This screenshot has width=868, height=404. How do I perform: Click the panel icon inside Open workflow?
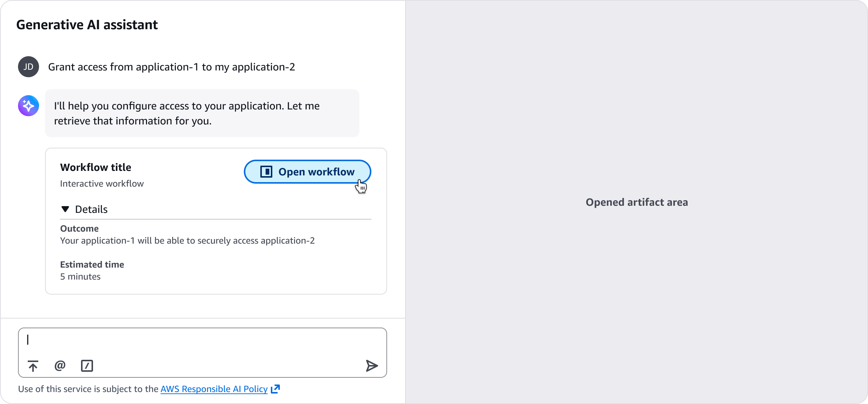coord(266,172)
